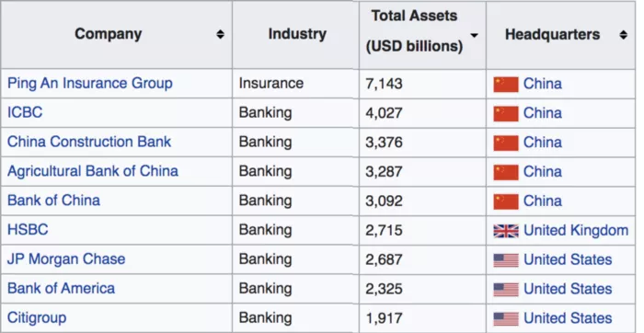
Task: Click China flag in Bank of China row
Action: pos(506,201)
